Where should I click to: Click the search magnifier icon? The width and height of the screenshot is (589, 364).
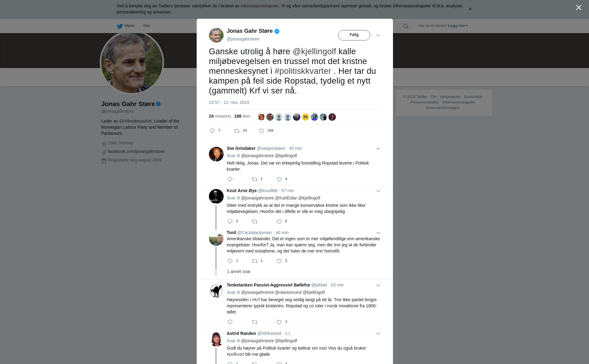pyautogui.click(x=406, y=26)
